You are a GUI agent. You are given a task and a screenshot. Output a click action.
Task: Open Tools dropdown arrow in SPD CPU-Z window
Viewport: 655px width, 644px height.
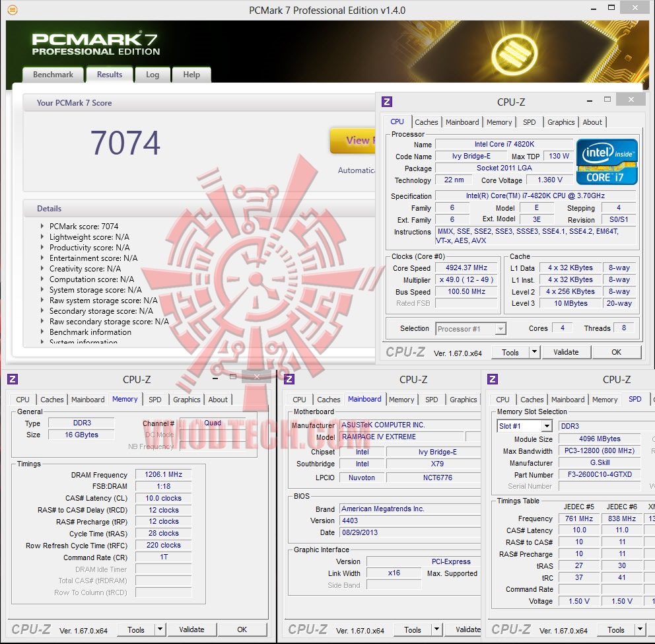coord(640,629)
